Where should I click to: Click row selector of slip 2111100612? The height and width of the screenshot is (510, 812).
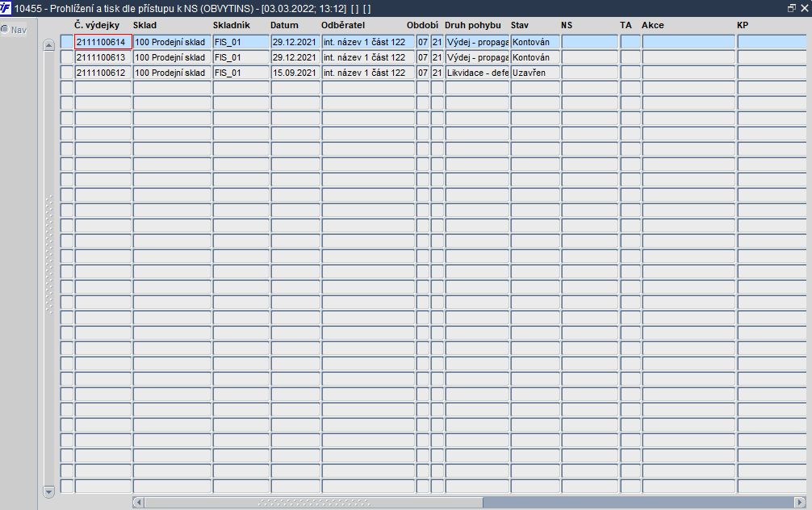67,73
